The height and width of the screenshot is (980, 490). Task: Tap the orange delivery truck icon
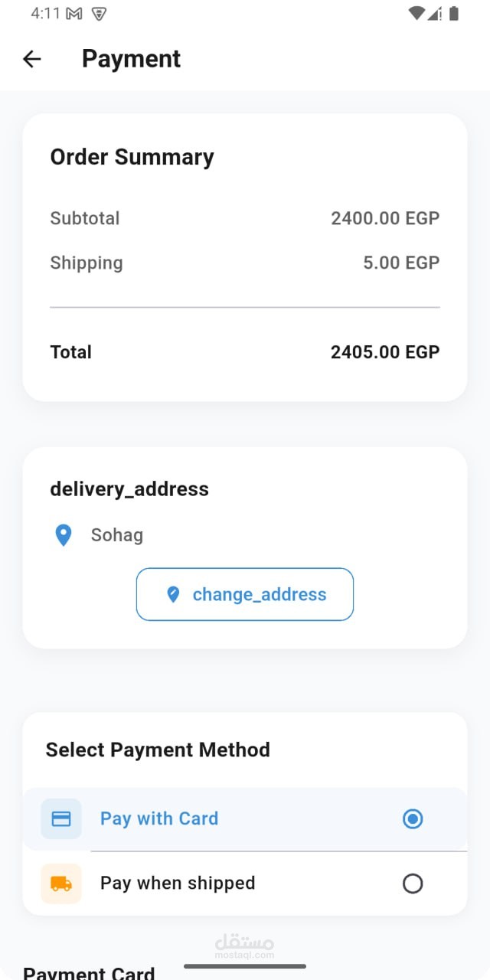pyautogui.click(x=61, y=884)
